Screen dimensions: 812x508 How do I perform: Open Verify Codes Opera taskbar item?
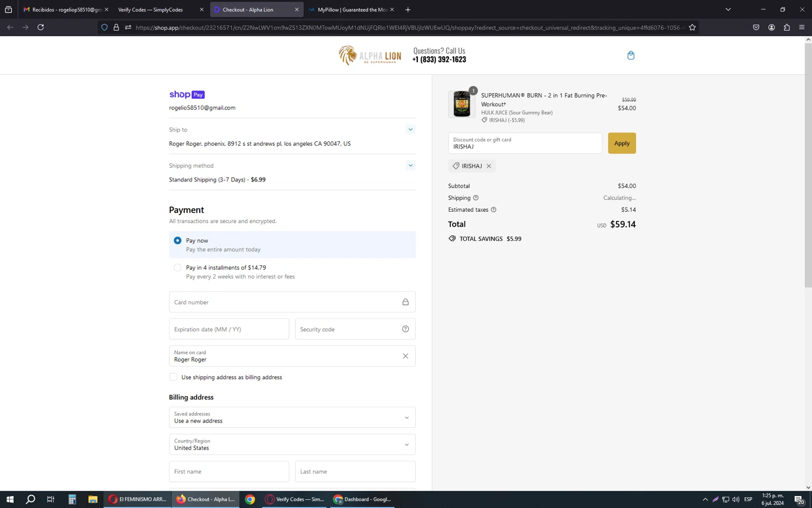294,499
